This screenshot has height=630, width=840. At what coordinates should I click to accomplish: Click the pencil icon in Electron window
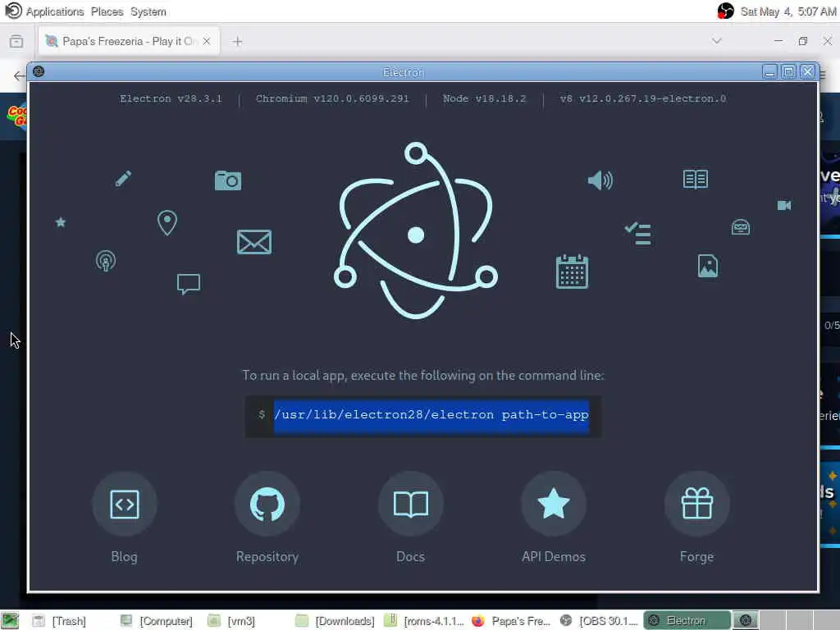coord(123,178)
